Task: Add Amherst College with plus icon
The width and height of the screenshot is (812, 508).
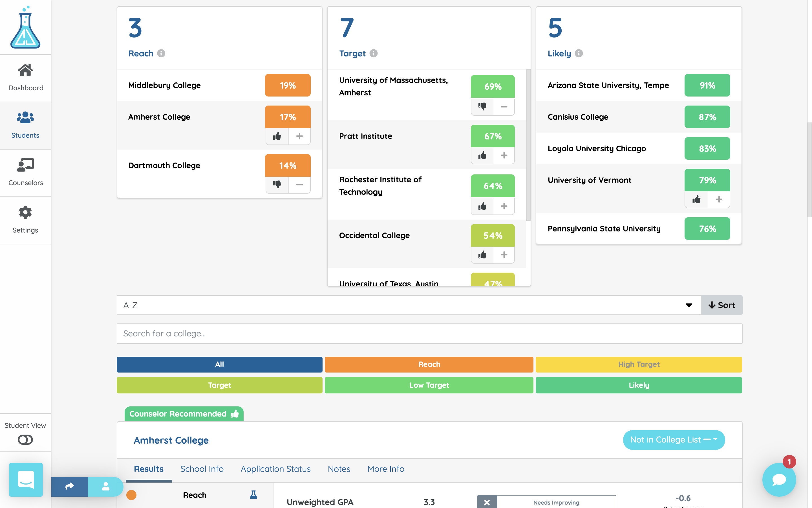Action: click(x=299, y=136)
